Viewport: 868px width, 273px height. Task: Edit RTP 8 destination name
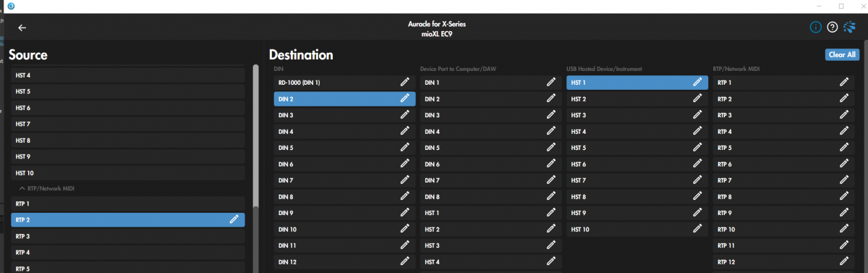(x=843, y=197)
